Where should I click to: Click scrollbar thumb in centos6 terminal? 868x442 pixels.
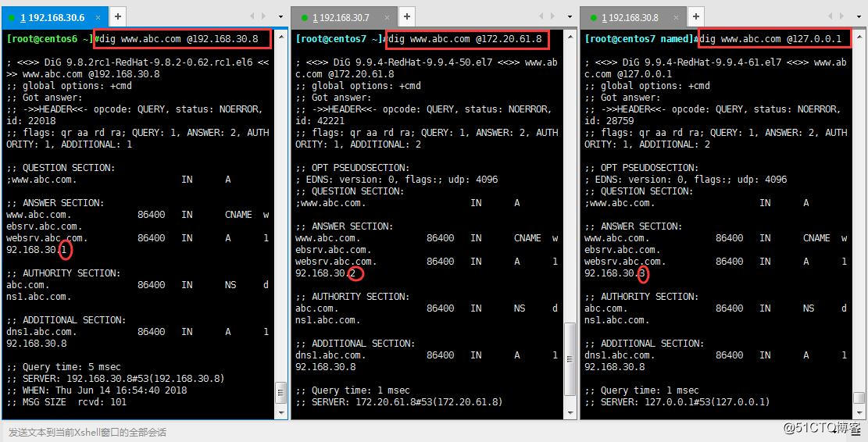281,394
